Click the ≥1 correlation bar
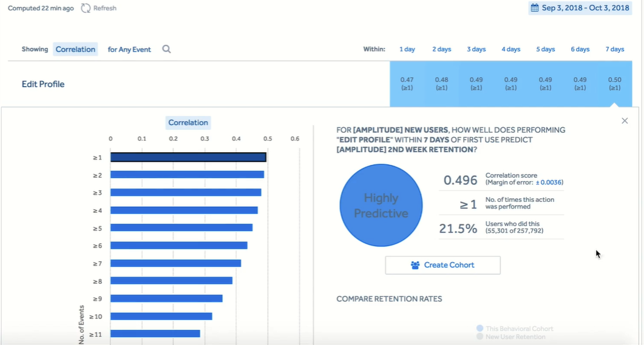Screen dimensions: 644x345 point(188,157)
